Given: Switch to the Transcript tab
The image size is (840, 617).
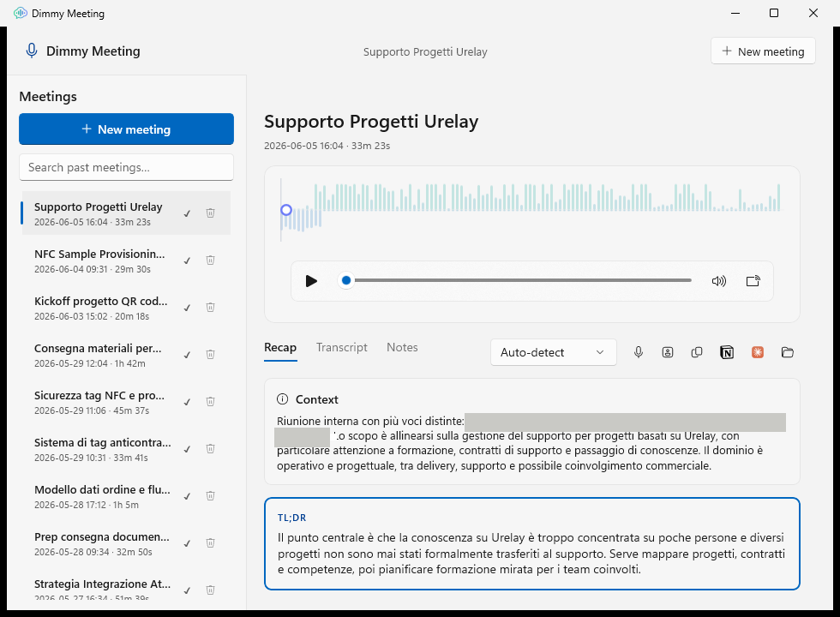Looking at the screenshot, I should [342, 348].
